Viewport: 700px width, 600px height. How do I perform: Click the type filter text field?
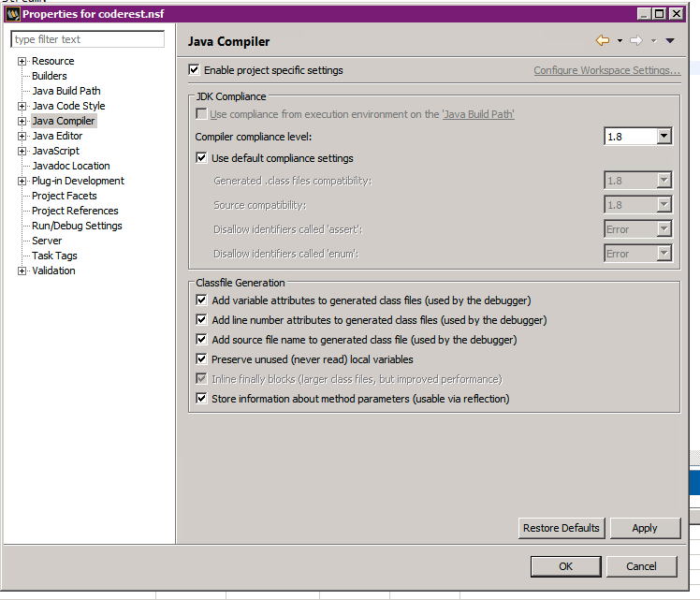[87, 39]
